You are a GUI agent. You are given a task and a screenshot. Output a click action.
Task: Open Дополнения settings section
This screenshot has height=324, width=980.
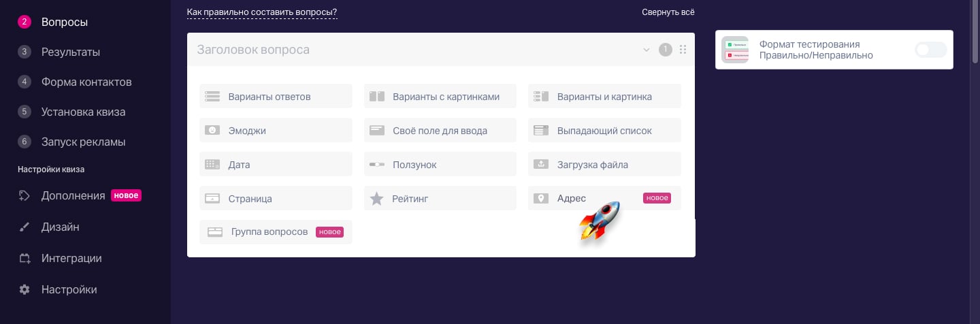click(73, 195)
